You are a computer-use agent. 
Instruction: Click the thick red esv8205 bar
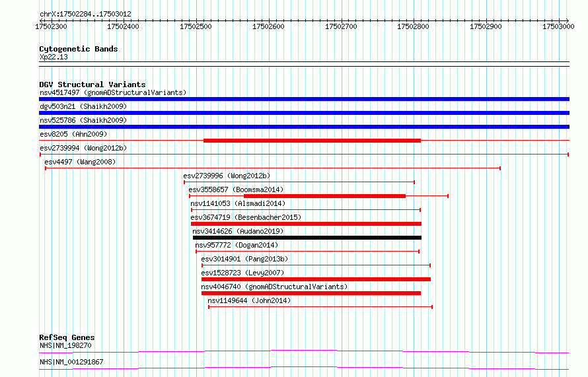[312, 141]
